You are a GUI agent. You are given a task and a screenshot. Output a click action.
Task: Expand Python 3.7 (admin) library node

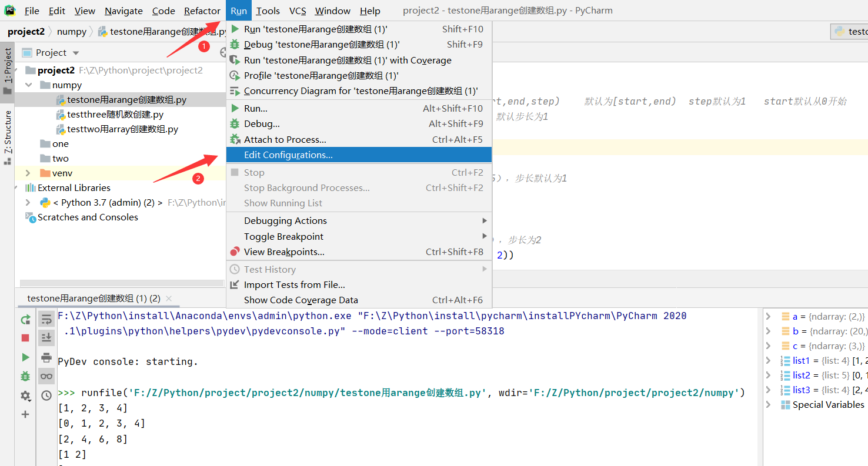coord(28,202)
